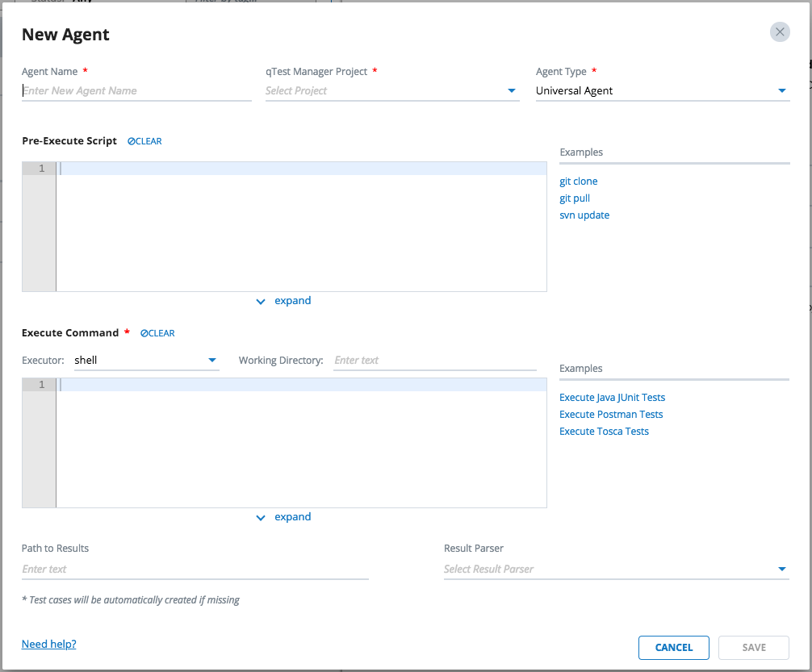Clear the Execute Command script
812x672 pixels.
(158, 333)
